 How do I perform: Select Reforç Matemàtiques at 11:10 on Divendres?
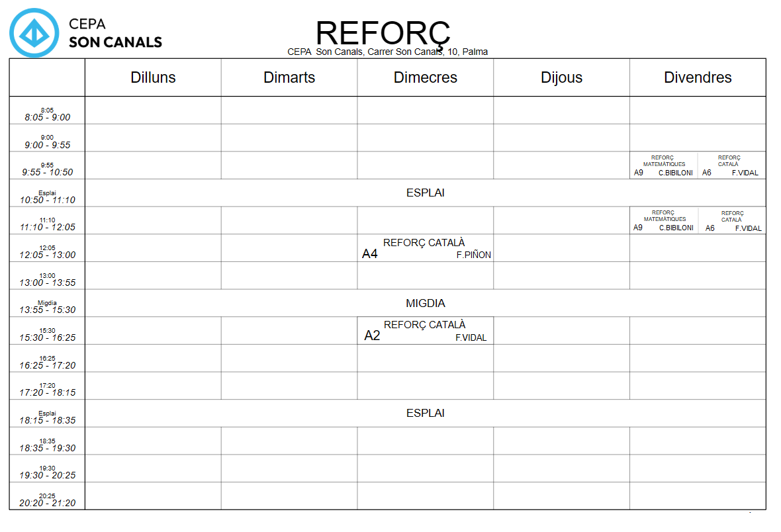point(664,220)
